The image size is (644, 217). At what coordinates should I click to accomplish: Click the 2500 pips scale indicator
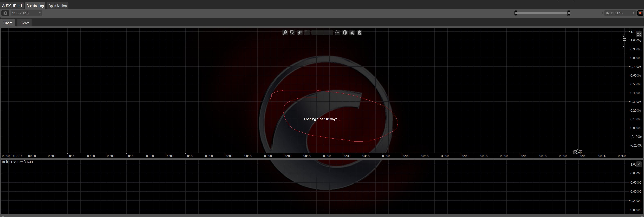[624, 42]
